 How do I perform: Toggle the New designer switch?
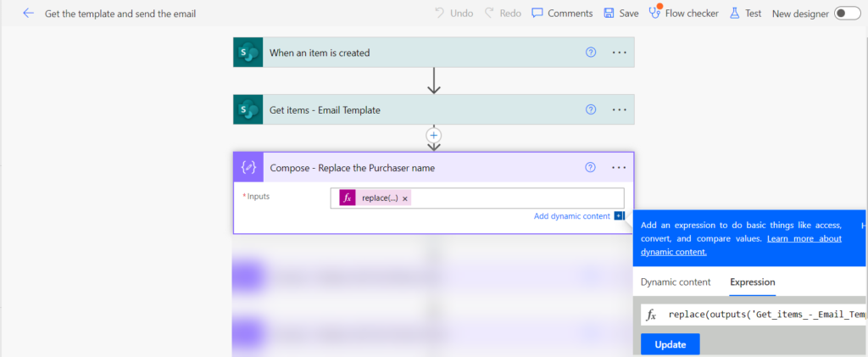[846, 14]
